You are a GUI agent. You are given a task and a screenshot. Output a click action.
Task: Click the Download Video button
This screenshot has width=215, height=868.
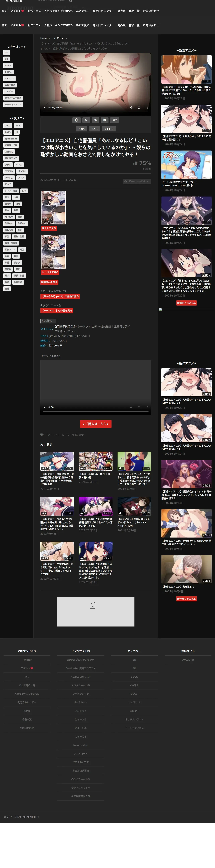tap(137, 181)
